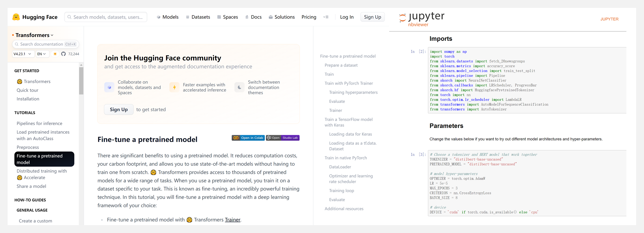Open Load pretrained instances with an AutoClass
The width and height of the screenshot is (644, 233).
[x=43, y=135]
